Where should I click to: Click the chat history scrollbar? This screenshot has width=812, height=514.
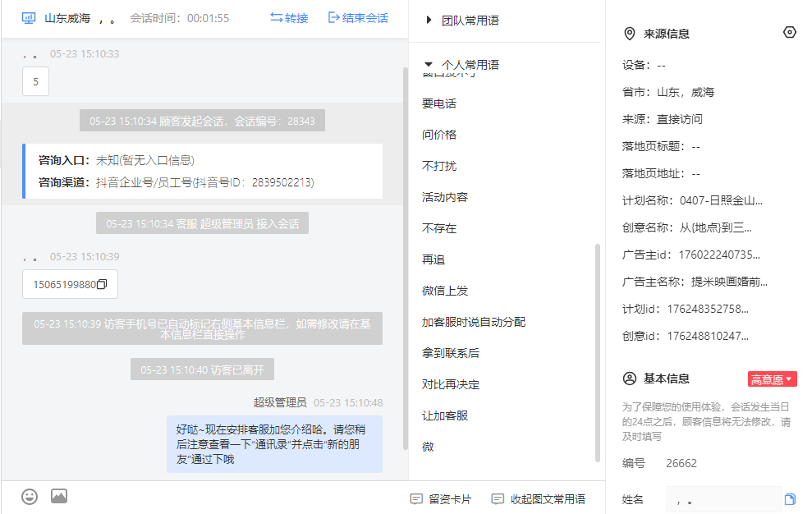[x=406, y=259]
